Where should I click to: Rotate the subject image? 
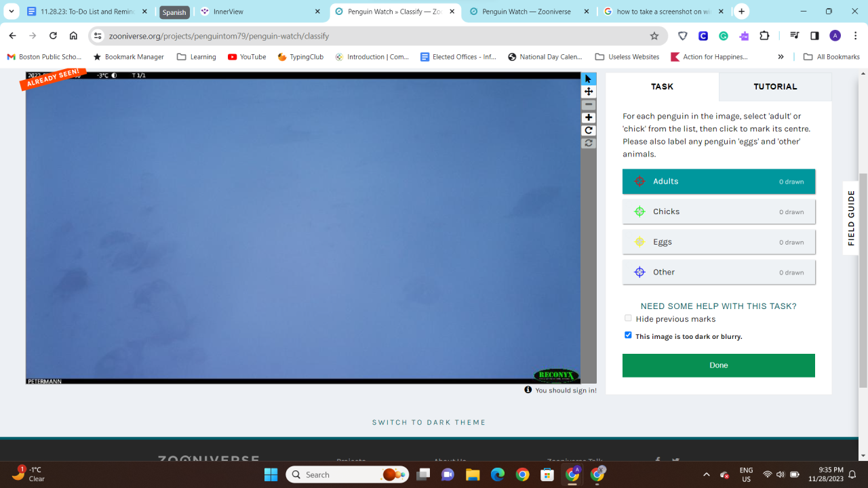589,130
